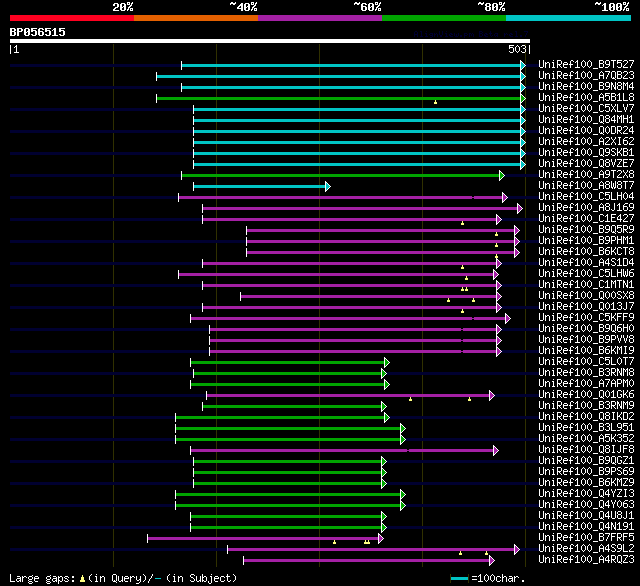Screen dimensions: 640x586
Task: Open hit UniRef100_Q84MH1
Action: [x=586, y=119]
